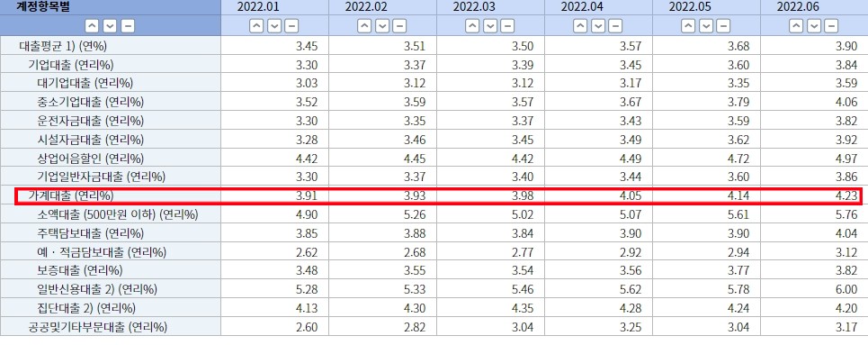This screenshot has height=345, width=868.
Task: Select the 일반신용대출 2) (연리%) row label
Action: click(97, 289)
